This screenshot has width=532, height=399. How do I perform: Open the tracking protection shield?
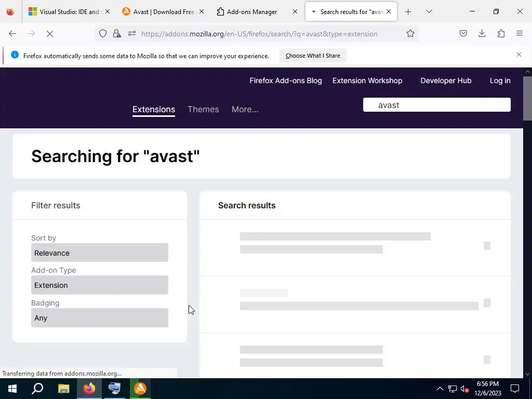pyautogui.click(x=103, y=34)
